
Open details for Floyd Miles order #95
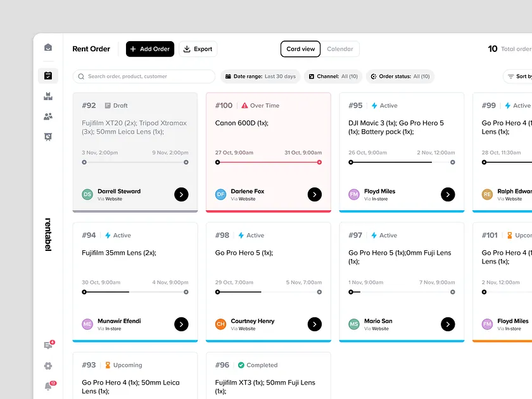pos(448,194)
